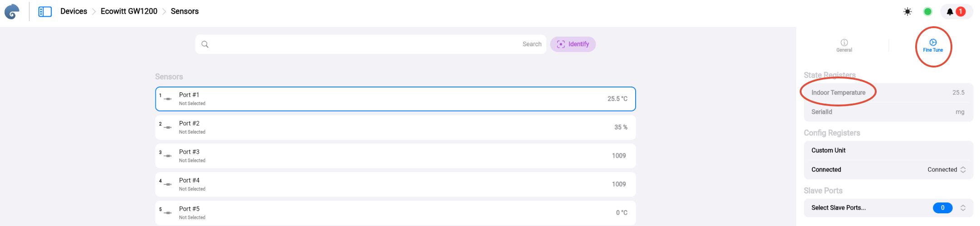980x226 pixels.
Task: Click the Port #3 sensor icon
Action: 168,156
